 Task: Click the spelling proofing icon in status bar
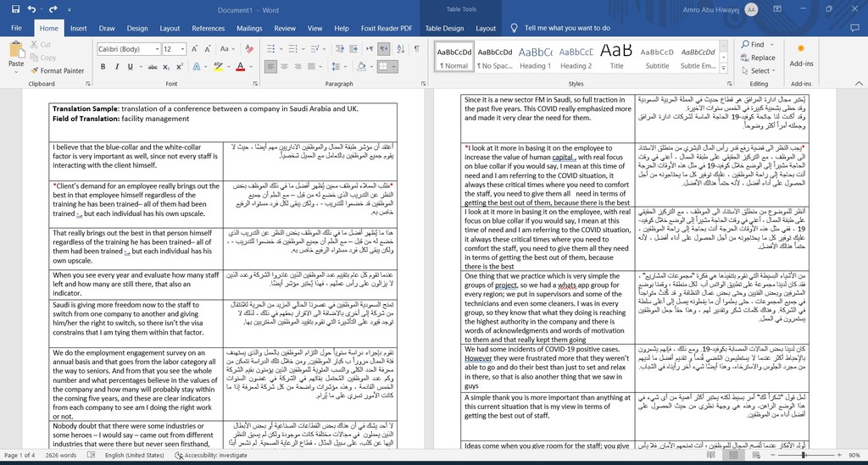coord(92,455)
